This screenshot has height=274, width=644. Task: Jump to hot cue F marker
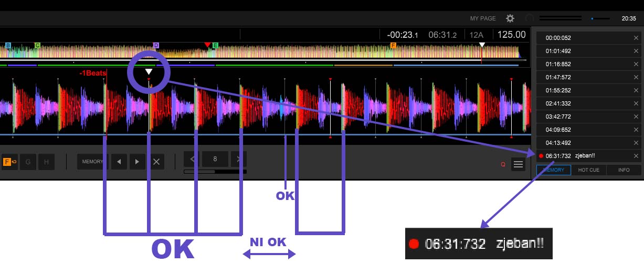393,46
